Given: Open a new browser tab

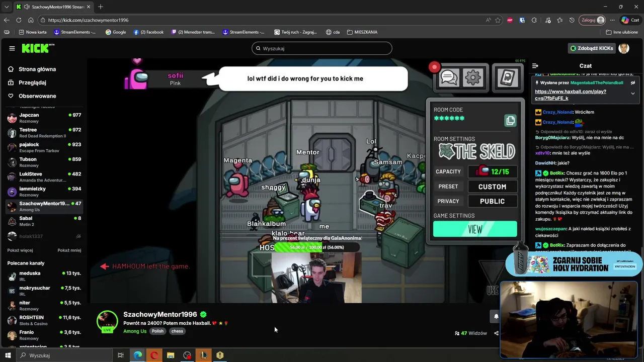Looking at the screenshot, I should [x=101, y=7].
